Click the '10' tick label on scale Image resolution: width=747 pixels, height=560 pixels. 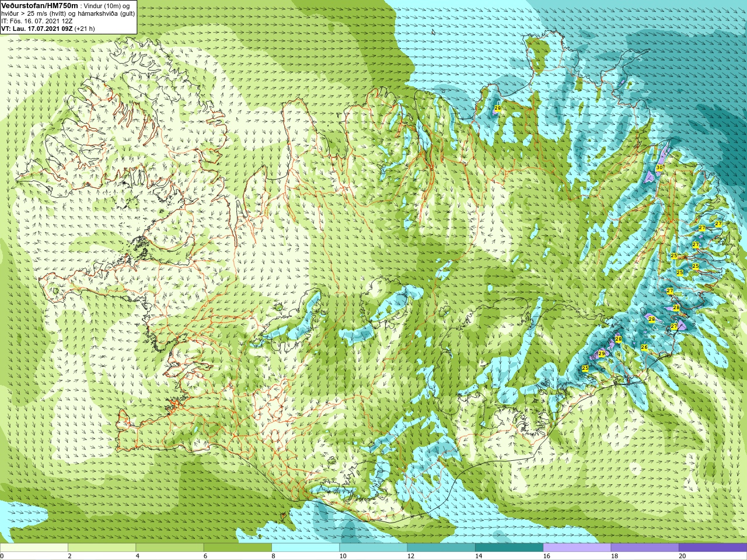[343, 556]
